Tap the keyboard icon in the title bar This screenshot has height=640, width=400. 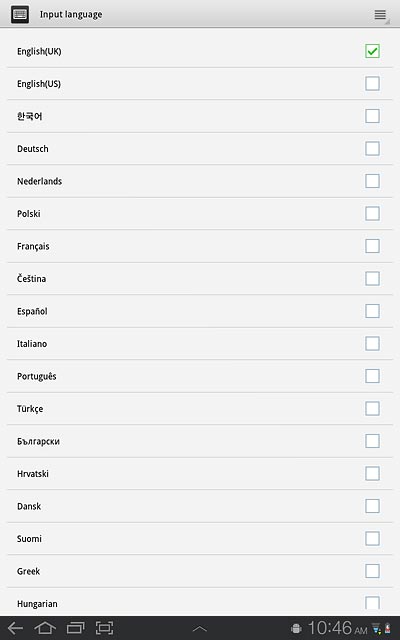[x=20, y=14]
